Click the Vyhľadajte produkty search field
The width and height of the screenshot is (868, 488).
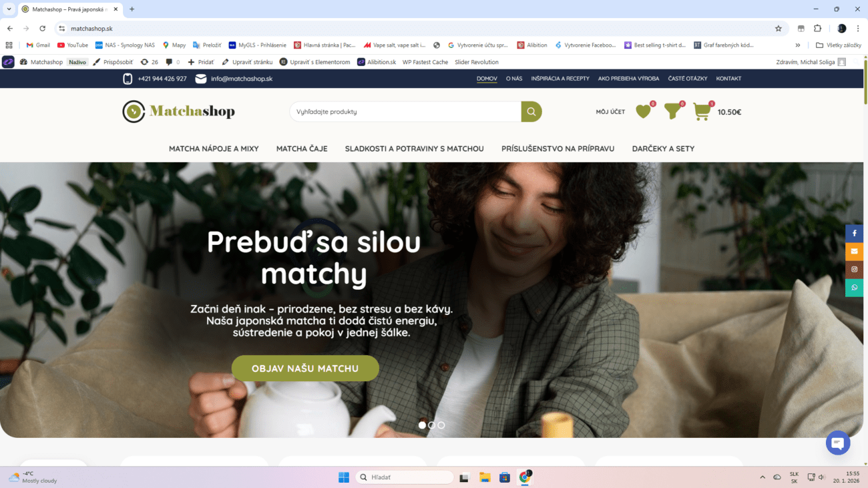click(405, 111)
